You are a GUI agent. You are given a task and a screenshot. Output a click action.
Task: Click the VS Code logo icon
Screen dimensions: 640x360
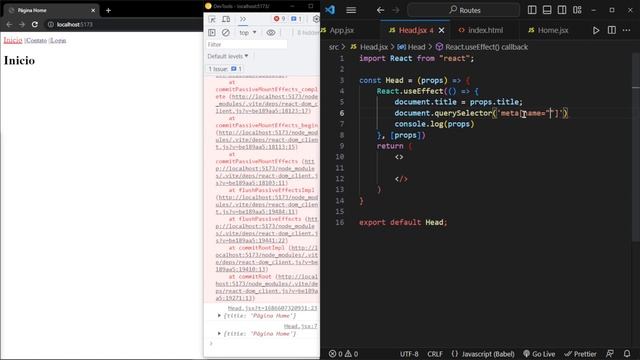click(330, 10)
